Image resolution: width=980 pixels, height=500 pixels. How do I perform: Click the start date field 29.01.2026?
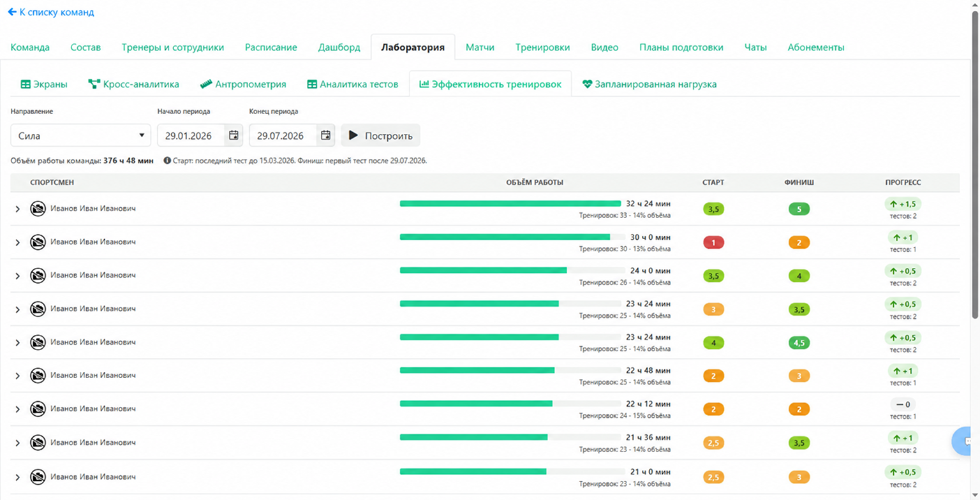(192, 135)
